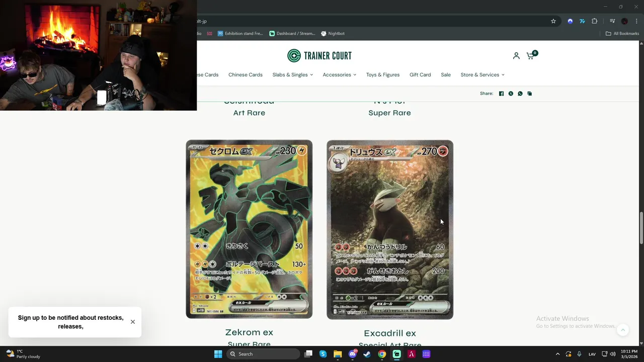The image size is (644, 362).
Task: Open the Streamlabs app on the taskbar
Action: tap(397, 354)
